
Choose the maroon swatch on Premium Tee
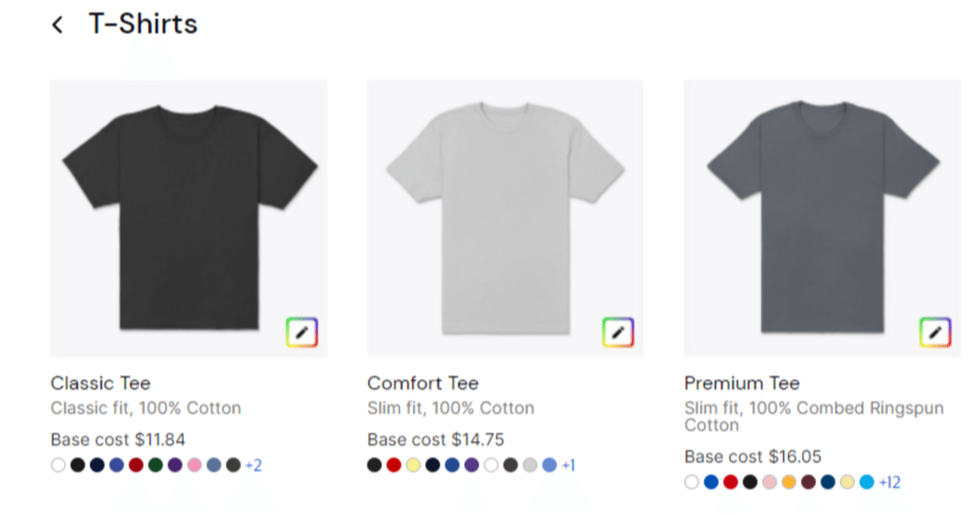(x=808, y=482)
